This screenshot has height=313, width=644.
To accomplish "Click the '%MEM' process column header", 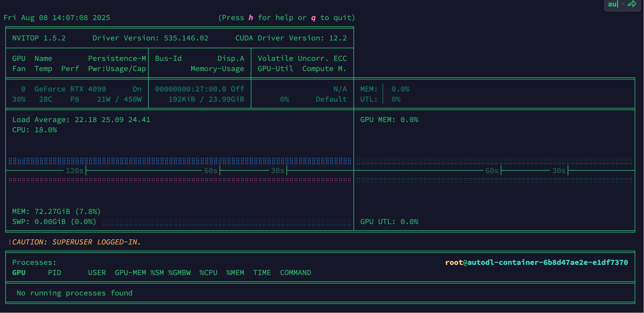I will (235, 273).
